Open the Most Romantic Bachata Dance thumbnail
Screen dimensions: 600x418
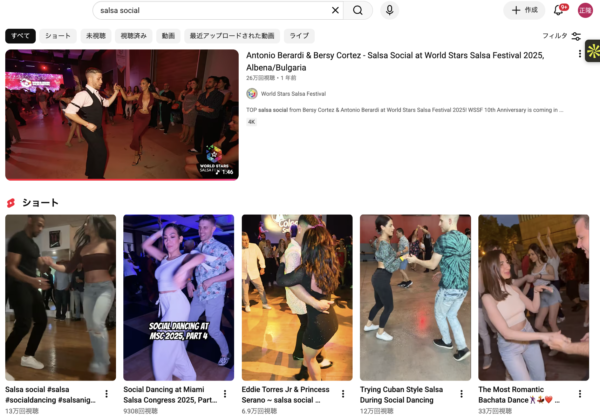[533, 297]
